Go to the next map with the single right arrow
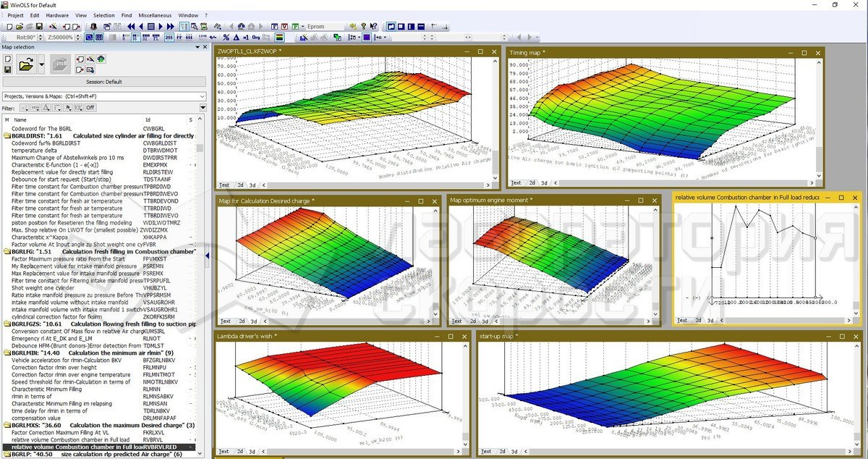Image resolution: width=868 pixels, height=459 pixels. click(x=161, y=26)
